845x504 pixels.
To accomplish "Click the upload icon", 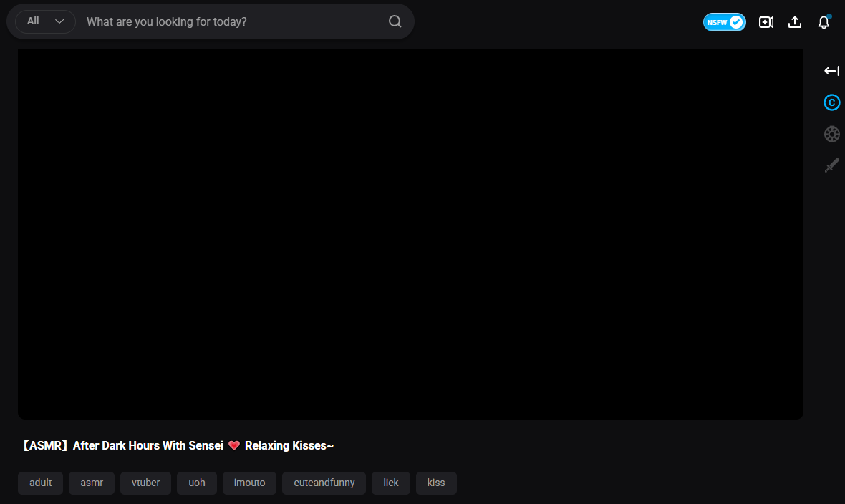I will pos(795,22).
